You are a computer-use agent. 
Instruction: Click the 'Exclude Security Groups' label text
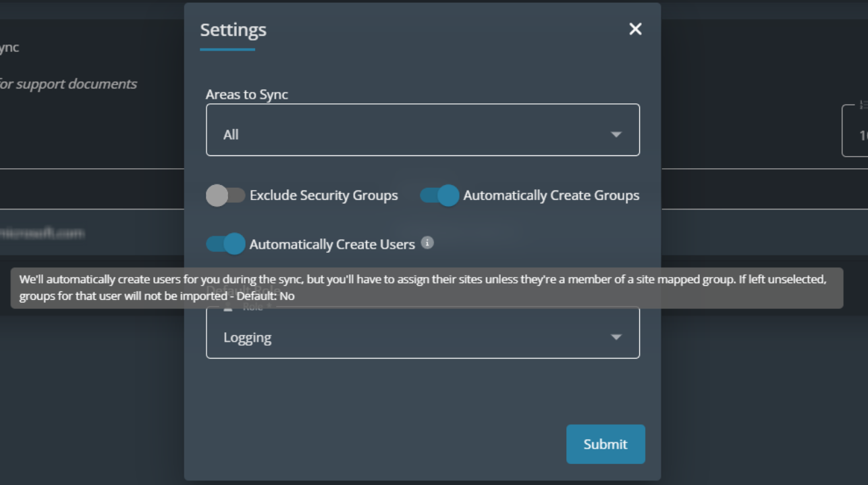pyautogui.click(x=324, y=196)
